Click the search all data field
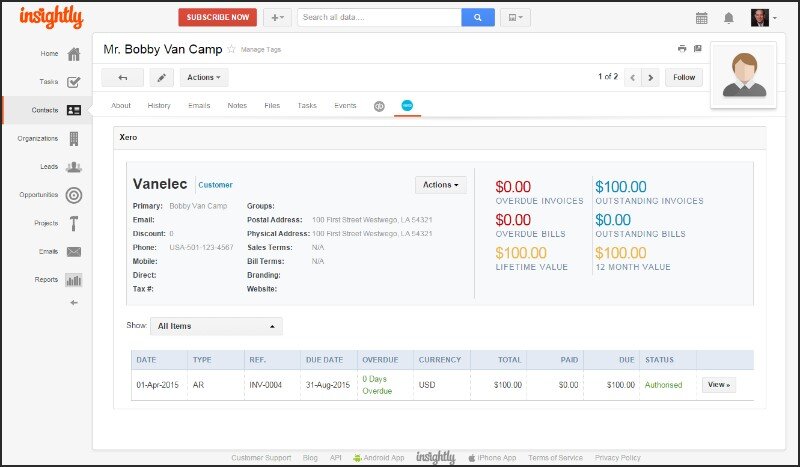This screenshot has height=467, width=800. [x=379, y=18]
